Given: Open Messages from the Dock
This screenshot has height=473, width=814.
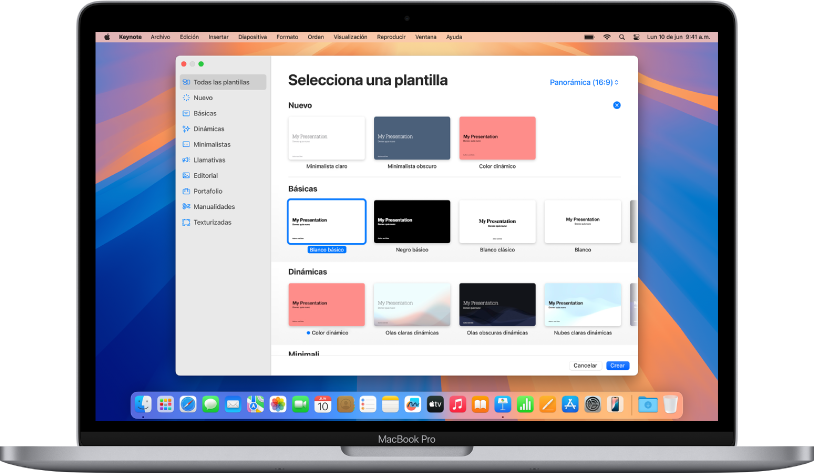Looking at the screenshot, I should click(210, 404).
